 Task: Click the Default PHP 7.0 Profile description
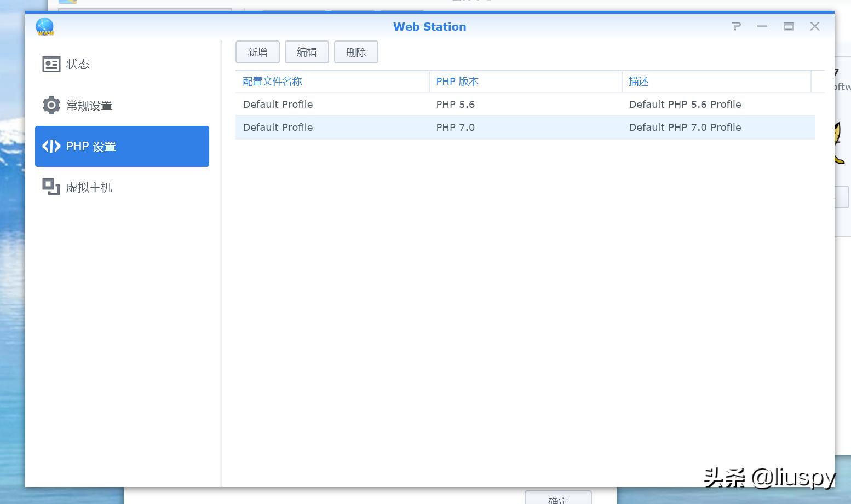(685, 127)
